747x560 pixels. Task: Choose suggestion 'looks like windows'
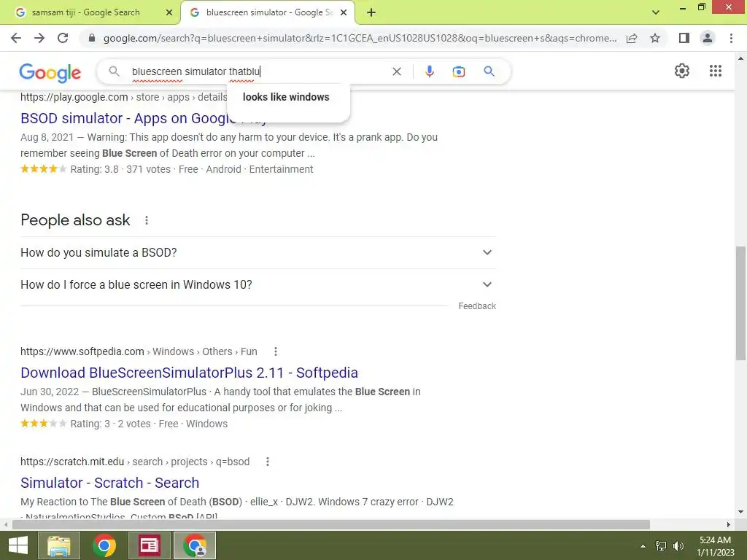[x=286, y=97]
